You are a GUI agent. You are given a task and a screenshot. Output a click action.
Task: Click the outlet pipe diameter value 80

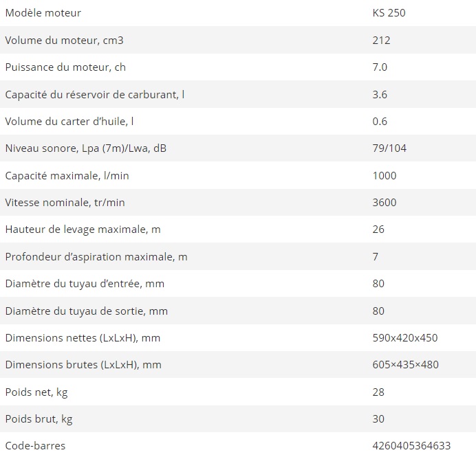378,311
